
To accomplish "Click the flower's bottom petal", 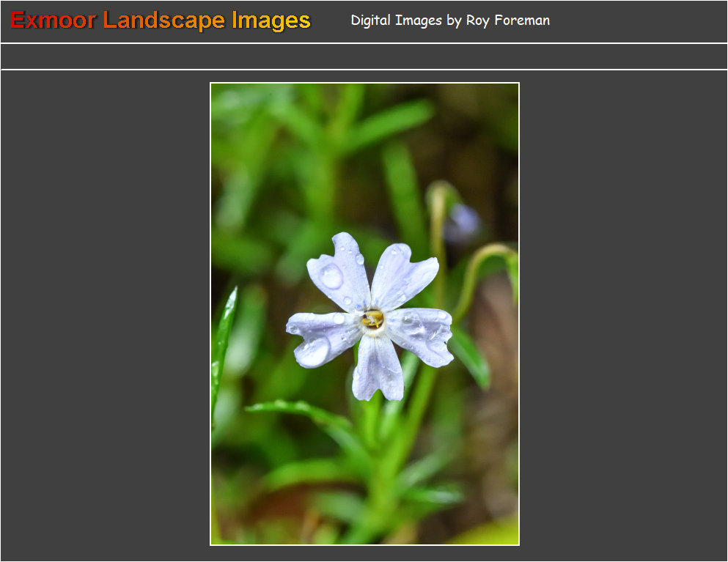I will pyautogui.click(x=378, y=370).
